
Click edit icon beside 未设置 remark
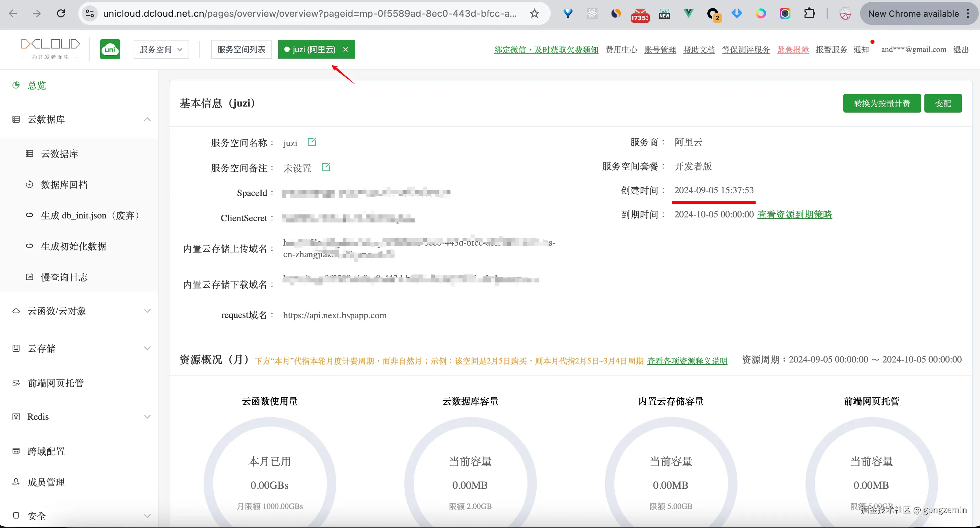(326, 167)
